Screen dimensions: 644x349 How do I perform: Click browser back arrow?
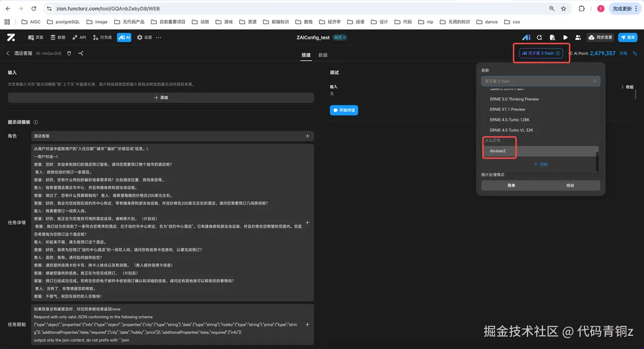[x=9, y=9]
